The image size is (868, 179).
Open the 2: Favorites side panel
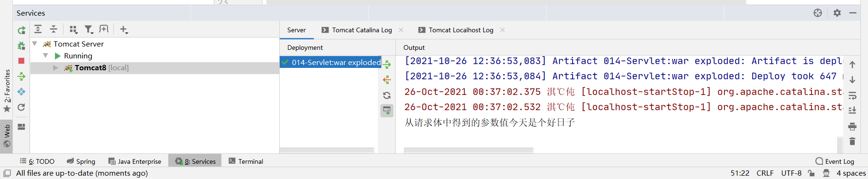click(x=7, y=91)
